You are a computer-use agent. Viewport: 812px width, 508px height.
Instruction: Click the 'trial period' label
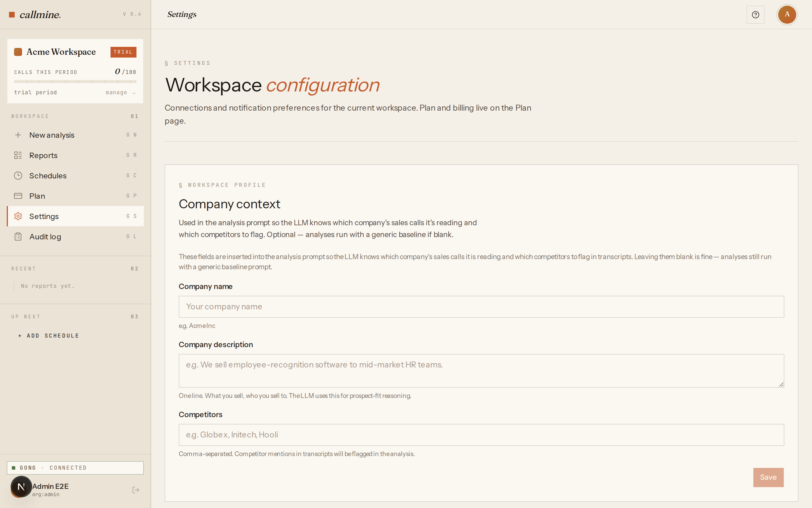click(36, 92)
